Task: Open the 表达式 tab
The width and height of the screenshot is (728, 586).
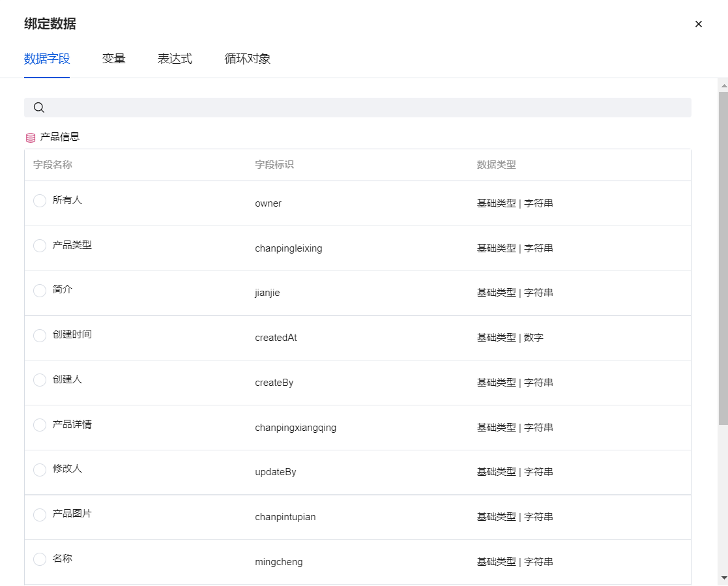Action: tap(175, 59)
